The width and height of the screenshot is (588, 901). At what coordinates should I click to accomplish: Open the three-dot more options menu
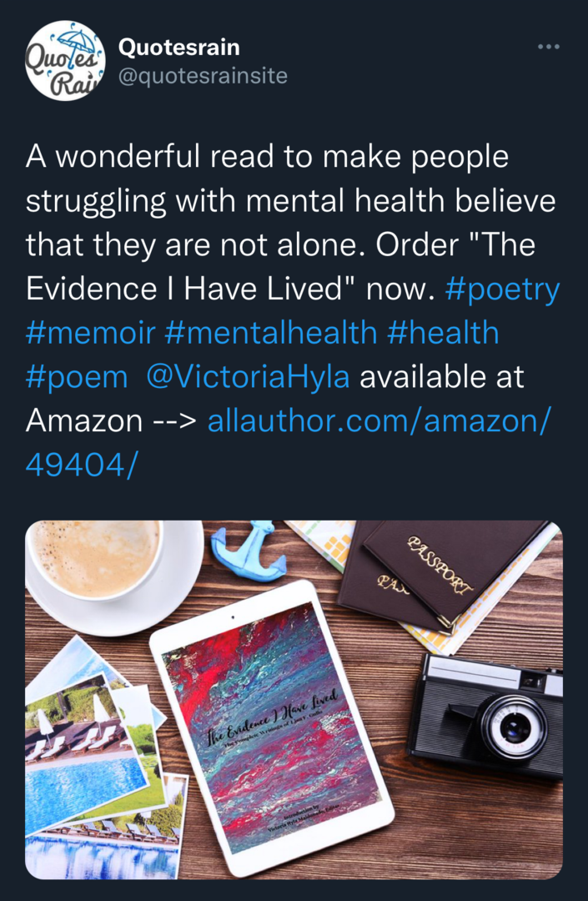548,47
